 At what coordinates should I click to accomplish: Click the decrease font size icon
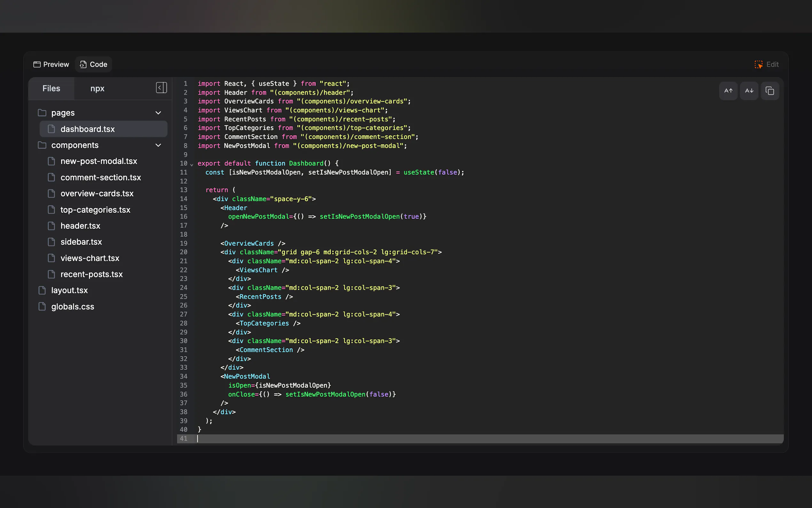point(749,91)
